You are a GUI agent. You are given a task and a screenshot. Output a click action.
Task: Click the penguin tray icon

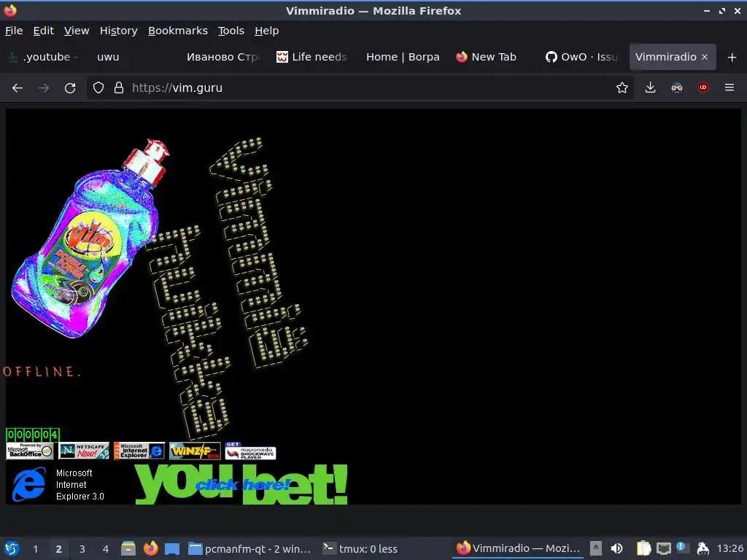tap(703, 548)
